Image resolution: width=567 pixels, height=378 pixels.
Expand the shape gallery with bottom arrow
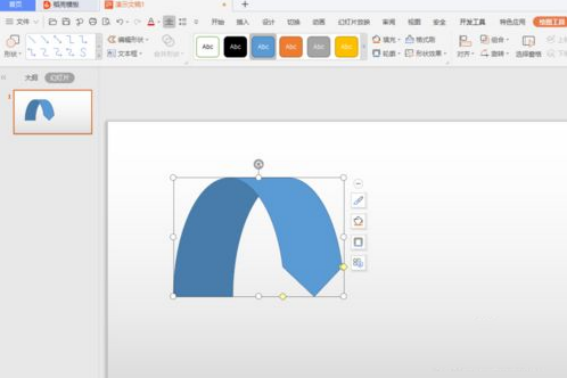(99, 54)
